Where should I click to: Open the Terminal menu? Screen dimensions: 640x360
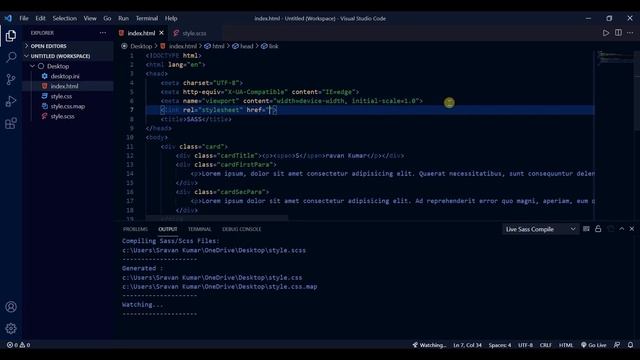pos(147,18)
